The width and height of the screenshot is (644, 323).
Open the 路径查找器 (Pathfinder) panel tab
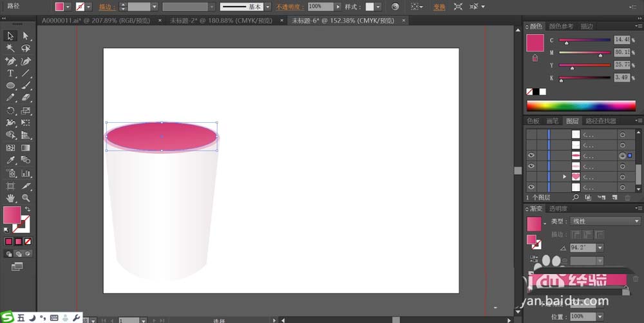[x=600, y=121]
